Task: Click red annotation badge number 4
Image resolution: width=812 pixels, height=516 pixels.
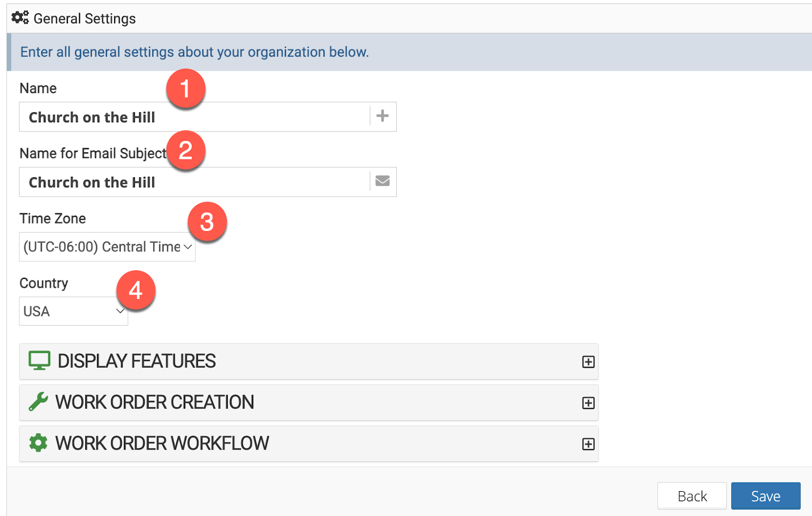Action: [136, 291]
